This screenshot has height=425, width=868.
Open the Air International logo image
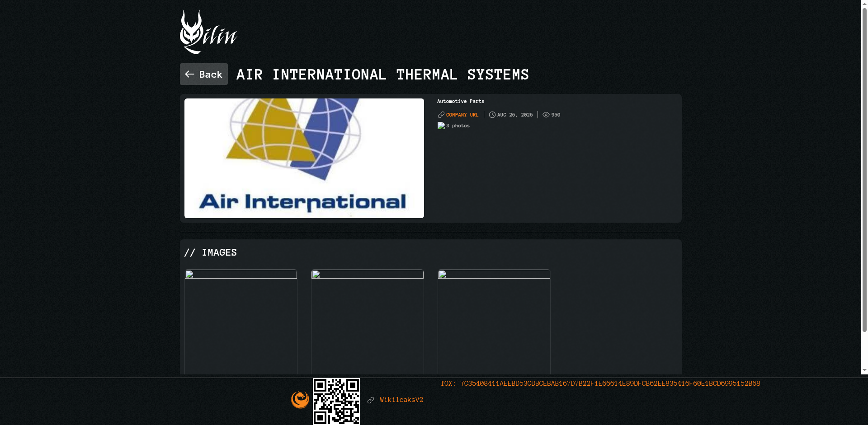(304, 159)
